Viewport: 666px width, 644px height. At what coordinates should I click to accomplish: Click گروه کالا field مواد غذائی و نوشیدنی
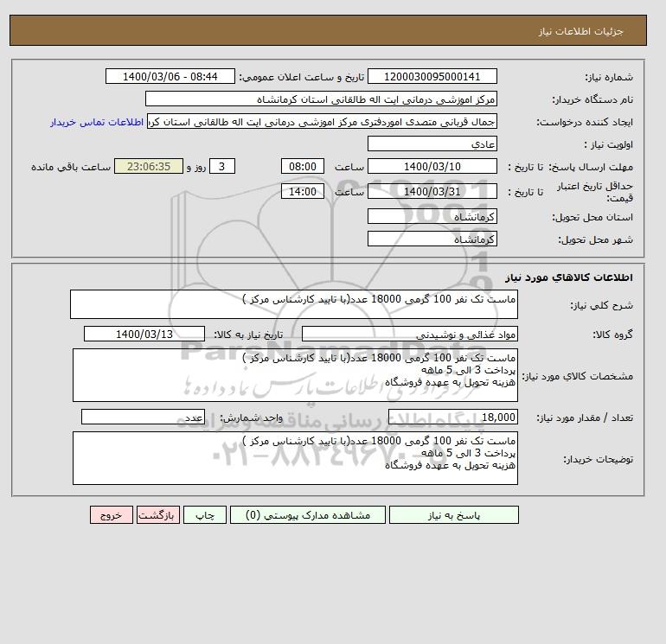point(409,334)
